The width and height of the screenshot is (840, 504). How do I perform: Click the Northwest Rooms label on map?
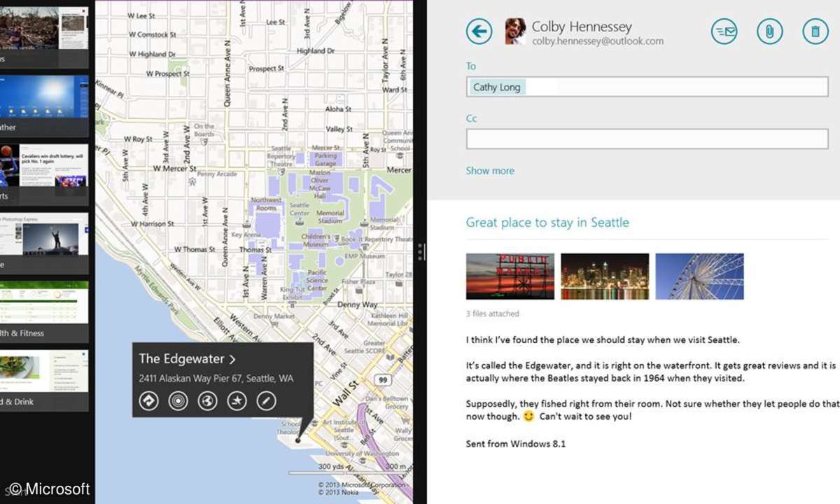pos(266,204)
